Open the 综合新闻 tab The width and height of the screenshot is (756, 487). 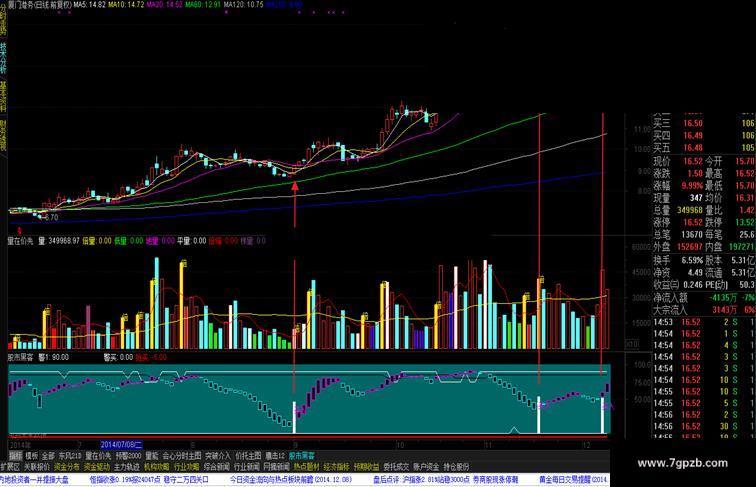[216, 467]
